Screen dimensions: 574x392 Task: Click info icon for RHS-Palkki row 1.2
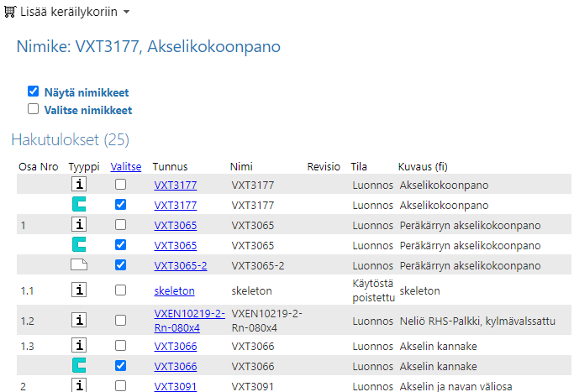pos(79,319)
